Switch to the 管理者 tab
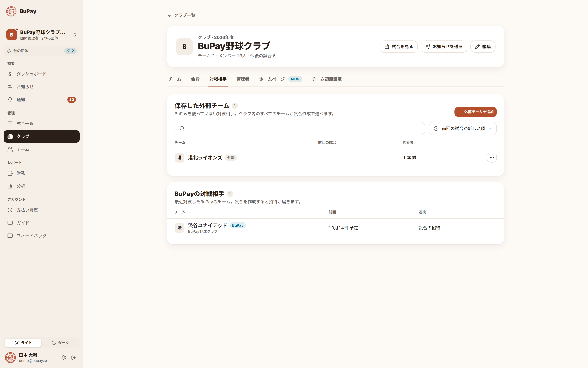The image size is (588, 368). coord(243,79)
